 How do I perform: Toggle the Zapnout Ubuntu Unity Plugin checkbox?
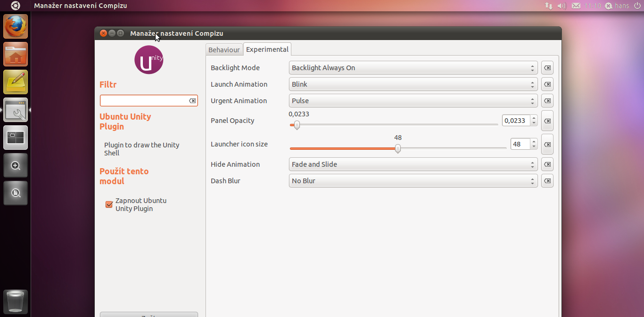point(109,204)
